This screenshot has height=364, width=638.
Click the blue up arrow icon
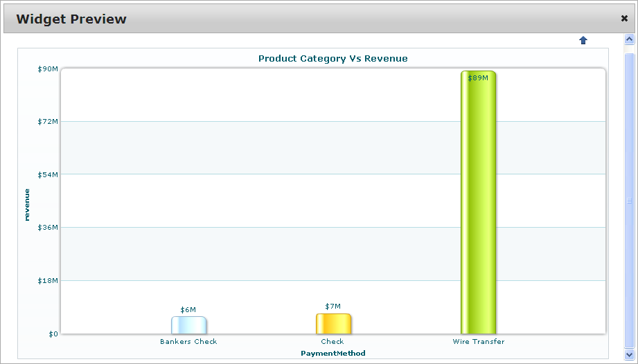click(583, 41)
